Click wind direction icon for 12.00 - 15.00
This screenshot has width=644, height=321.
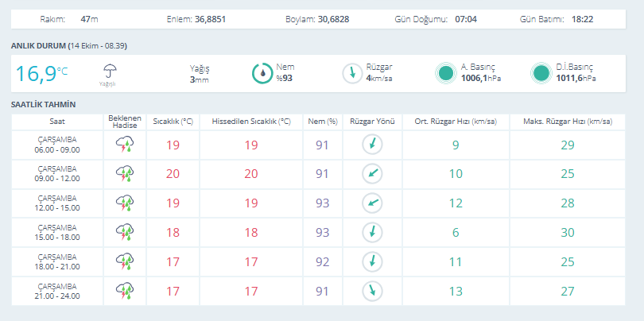pos(372,203)
